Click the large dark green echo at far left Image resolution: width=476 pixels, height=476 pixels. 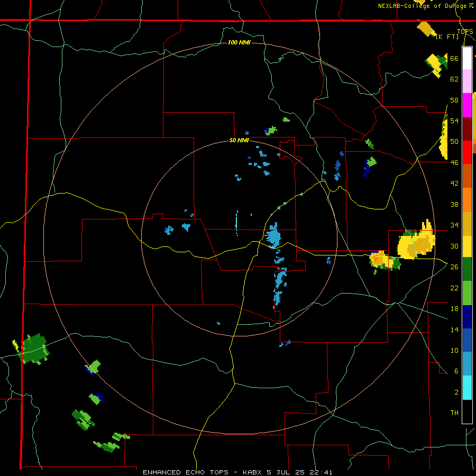point(34,349)
